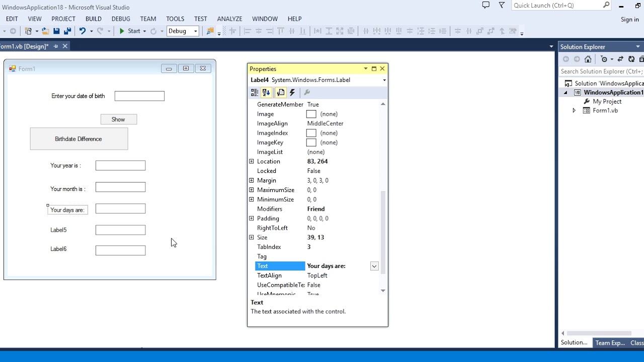Viewport: 644px width, 362px height.
Task: Expand the Size property
Action: tap(252, 237)
